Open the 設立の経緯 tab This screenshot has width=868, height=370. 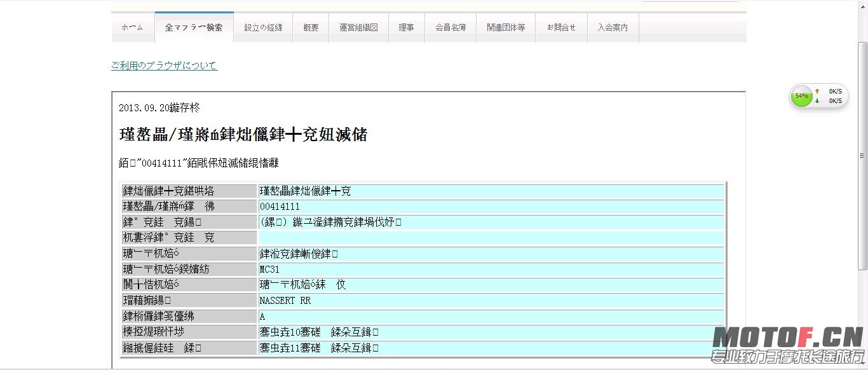(263, 27)
